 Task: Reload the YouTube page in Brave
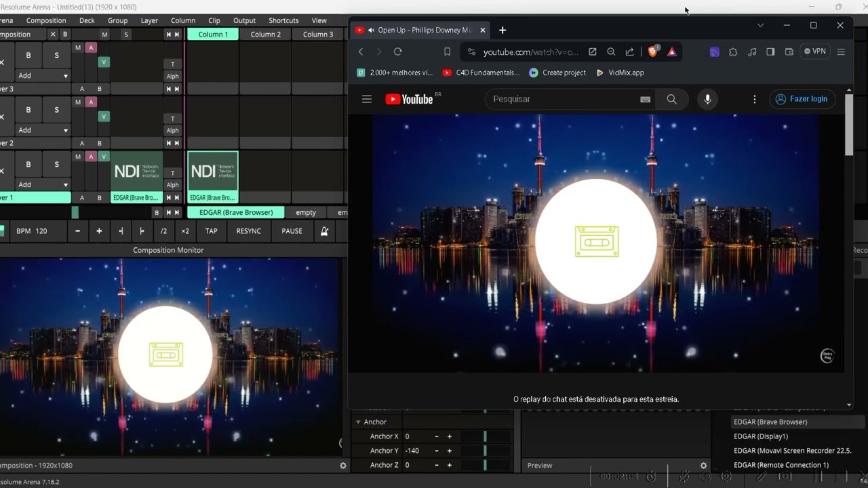[x=398, y=52]
